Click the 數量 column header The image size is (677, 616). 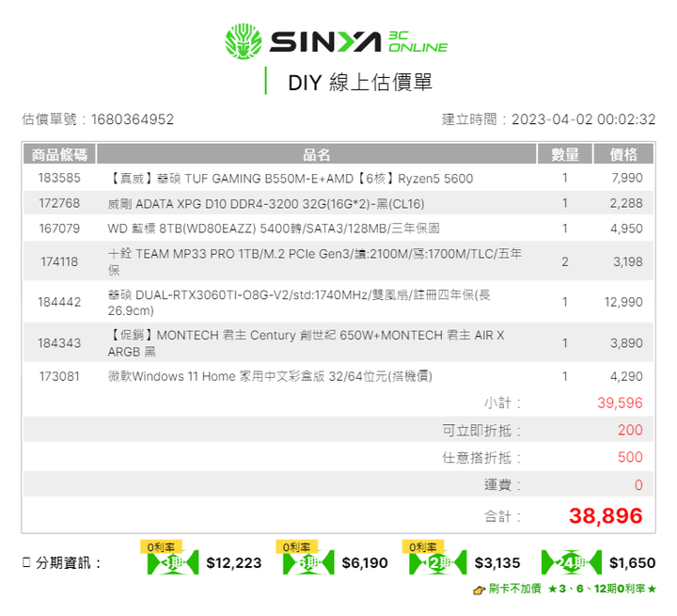coord(565,154)
